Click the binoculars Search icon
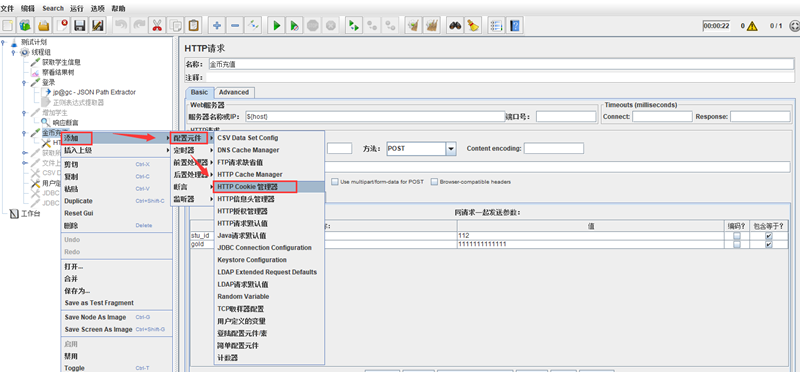This screenshot has width=800, height=372. coord(455,25)
